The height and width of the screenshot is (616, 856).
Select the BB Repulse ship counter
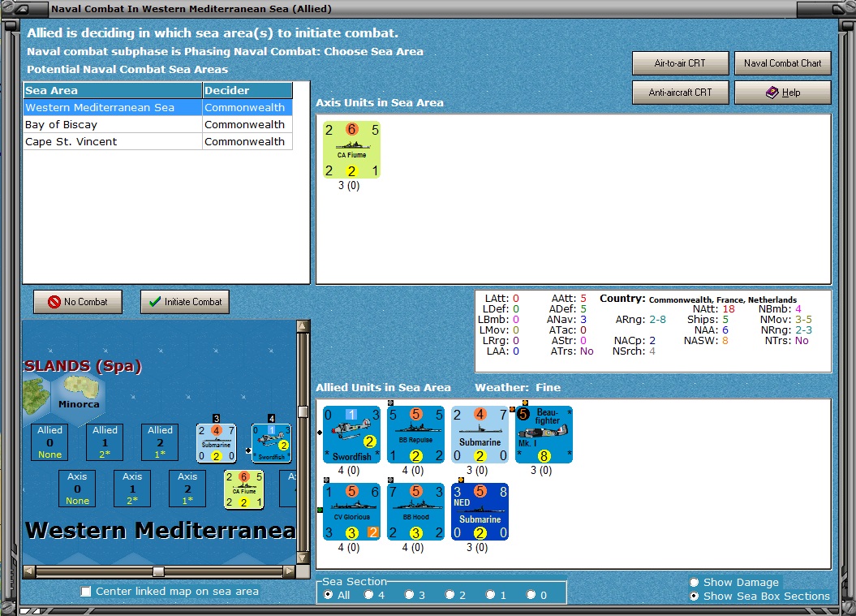415,435
